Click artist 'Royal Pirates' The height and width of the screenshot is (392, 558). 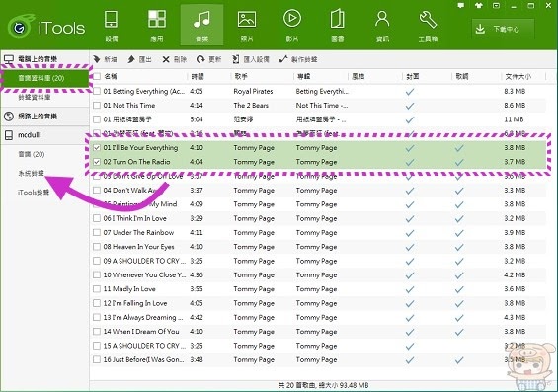[253, 91]
